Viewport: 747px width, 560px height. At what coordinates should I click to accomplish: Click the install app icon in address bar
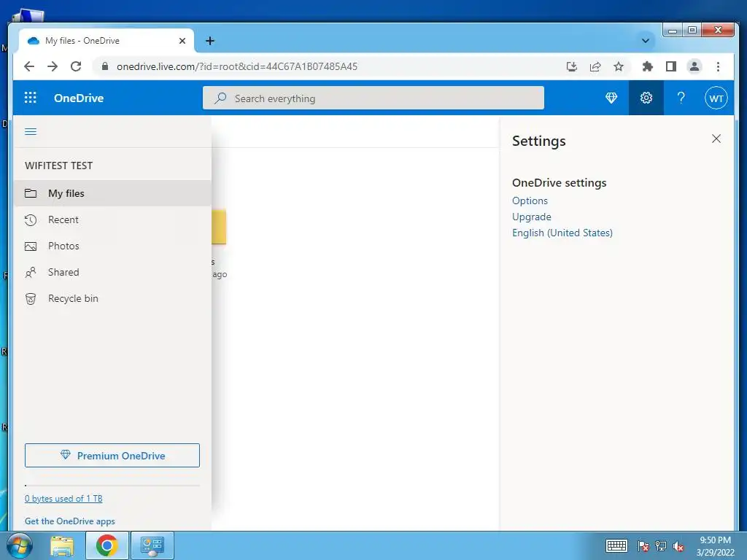click(572, 66)
